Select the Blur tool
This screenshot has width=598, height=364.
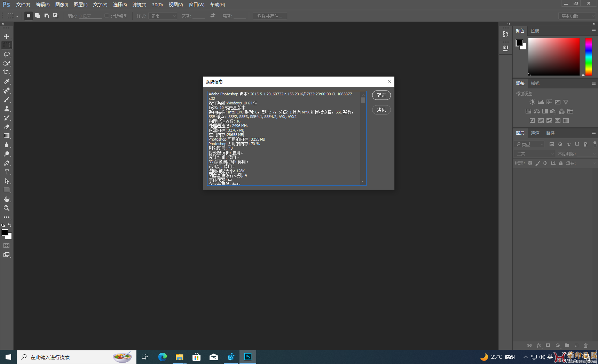click(7, 145)
